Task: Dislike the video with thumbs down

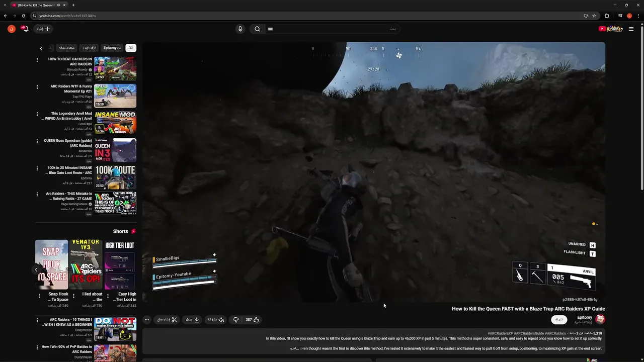Action: [x=235, y=319]
